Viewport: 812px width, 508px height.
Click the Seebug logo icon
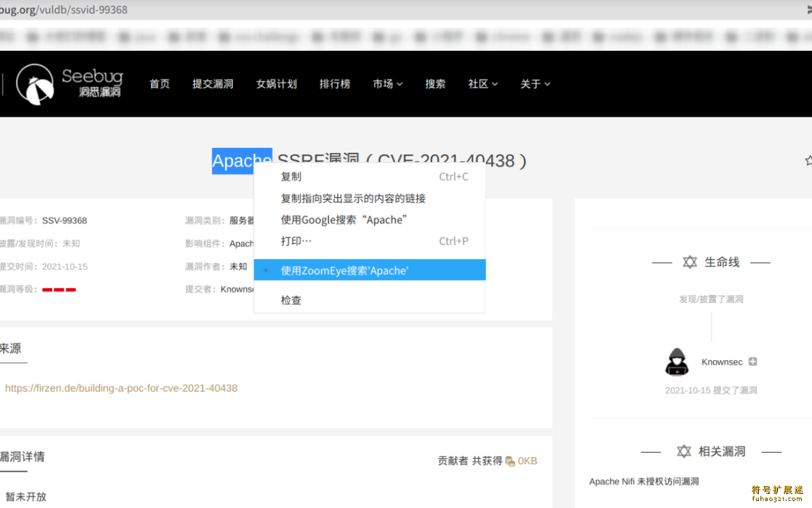(35, 84)
